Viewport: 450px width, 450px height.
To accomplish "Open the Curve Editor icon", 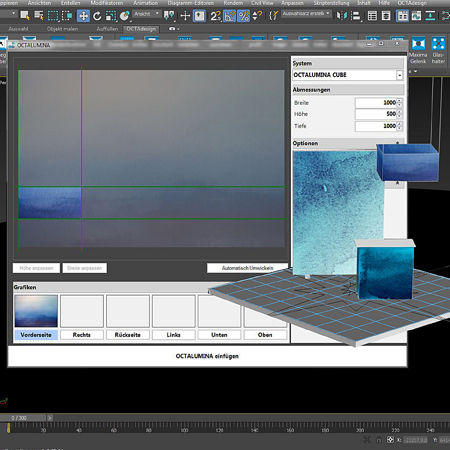I will (416, 16).
